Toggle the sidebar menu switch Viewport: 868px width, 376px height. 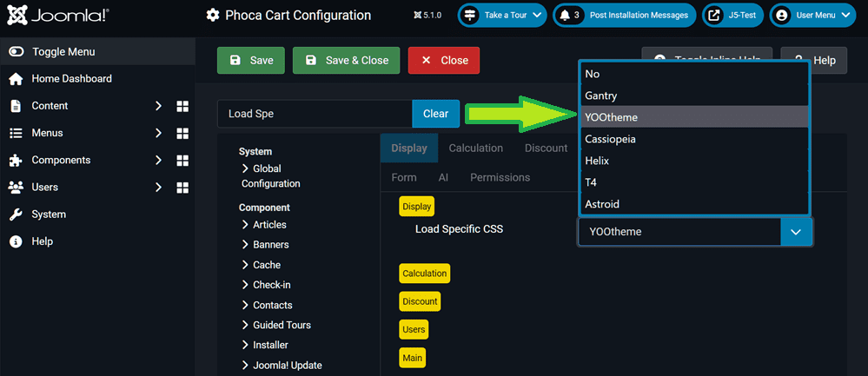click(17, 52)
